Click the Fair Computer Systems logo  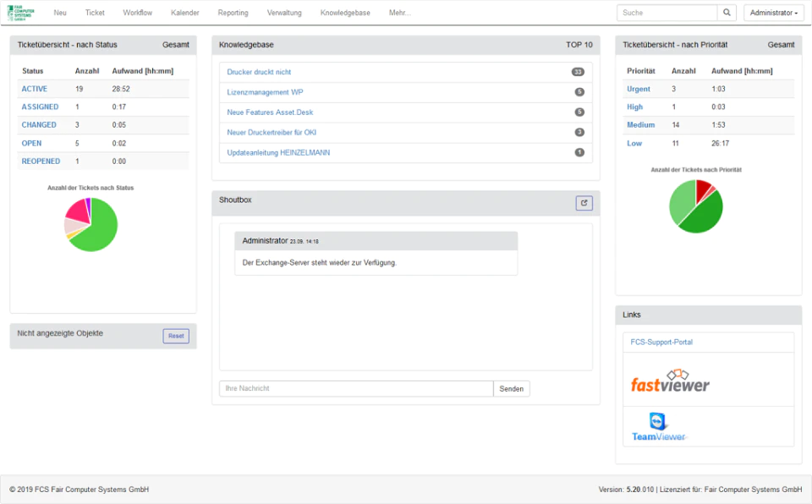(20, 13)
